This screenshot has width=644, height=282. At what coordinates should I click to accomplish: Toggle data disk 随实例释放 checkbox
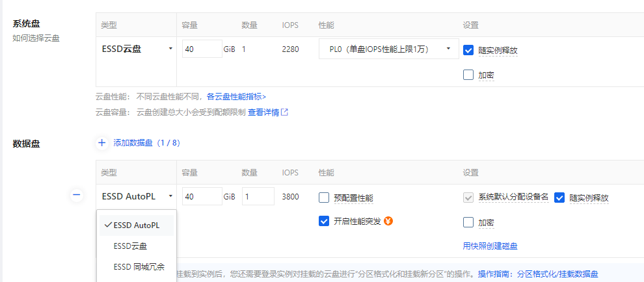pos(559,198)
